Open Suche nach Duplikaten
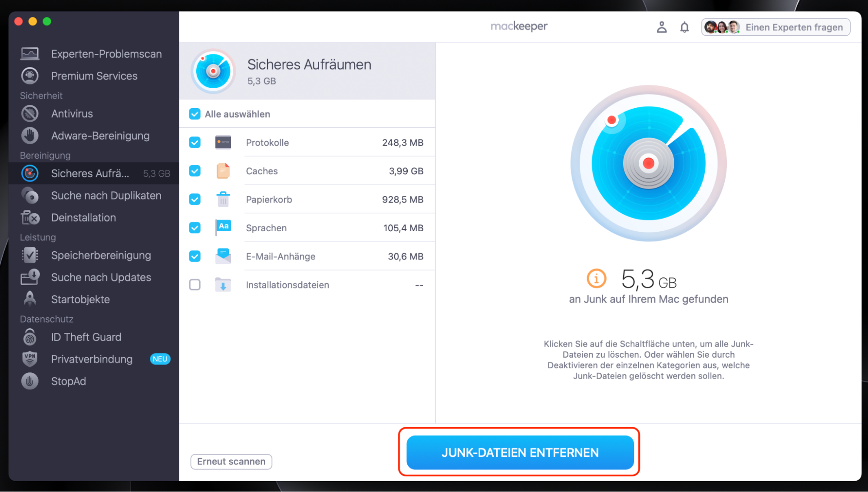Viewport: 868px width, 492px height. [106, 196]
